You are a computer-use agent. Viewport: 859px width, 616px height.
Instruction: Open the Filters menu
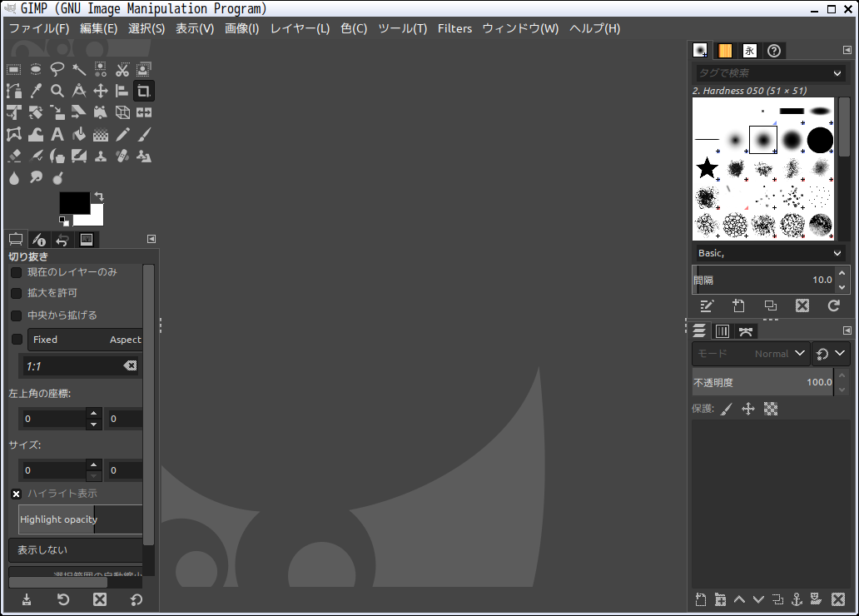(454, 28)
